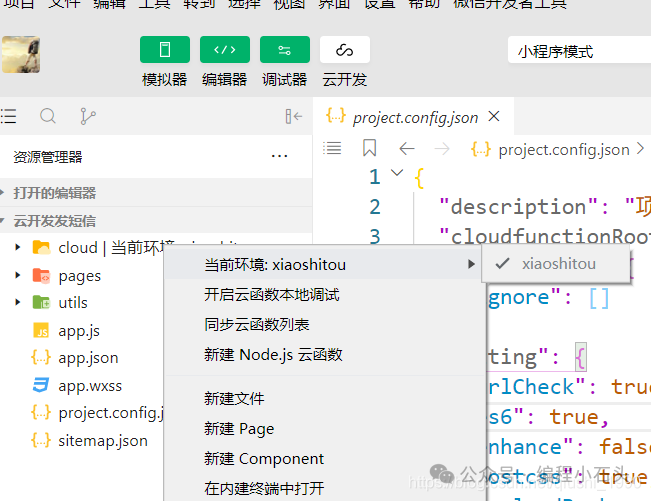
Task: Click the app.js JS file icon
Action: point(41,331)
